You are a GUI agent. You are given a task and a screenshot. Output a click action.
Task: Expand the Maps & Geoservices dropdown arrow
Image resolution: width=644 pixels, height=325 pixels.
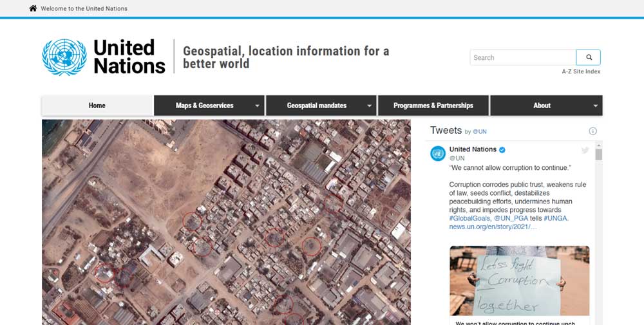click(x=257, y=106)
